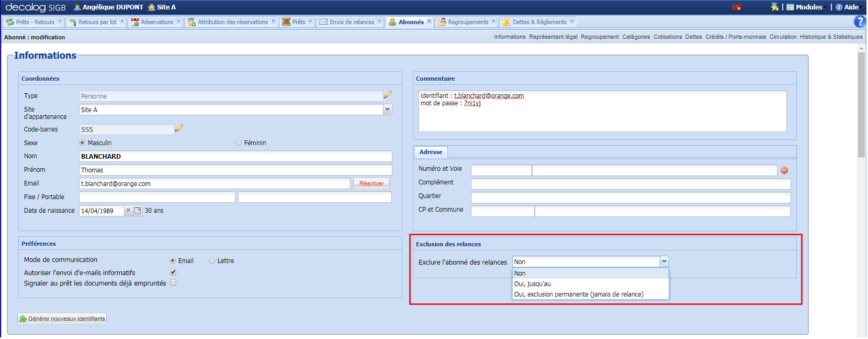
Task: Pick the 'Oui, jusqu'au' exclusion option
Action: coord(533,284)
